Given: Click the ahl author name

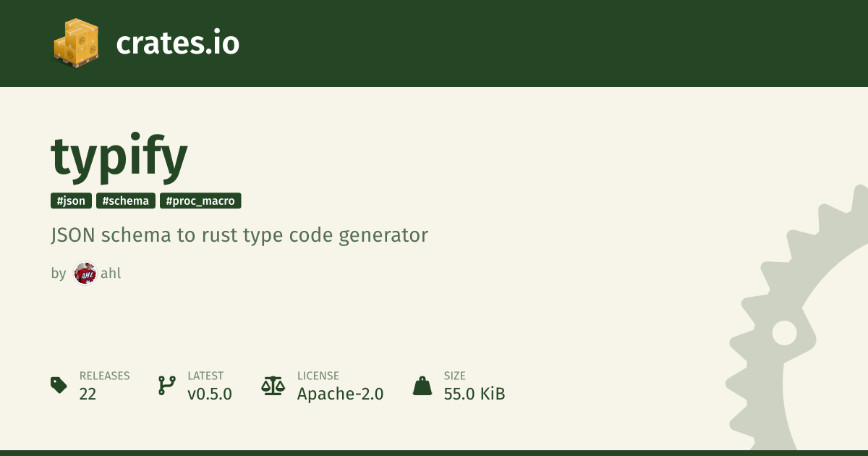Looking at the screenshot, I should coord(111,274).
